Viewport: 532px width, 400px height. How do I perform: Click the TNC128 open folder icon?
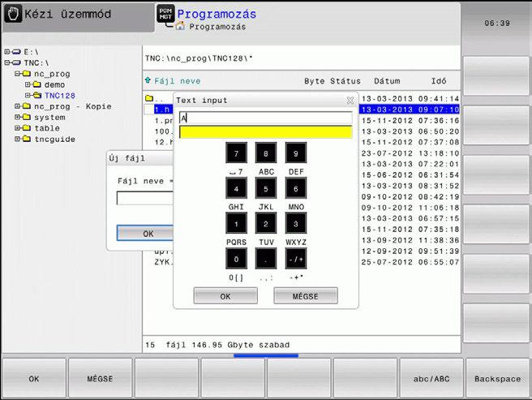click(37, 95)
